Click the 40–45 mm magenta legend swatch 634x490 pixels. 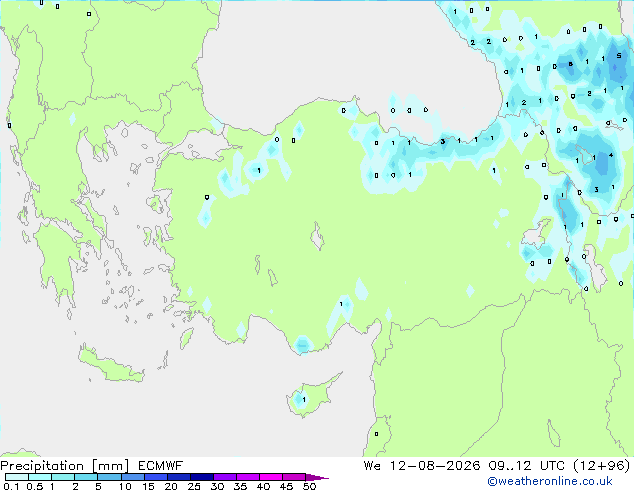tap(271, 477)
